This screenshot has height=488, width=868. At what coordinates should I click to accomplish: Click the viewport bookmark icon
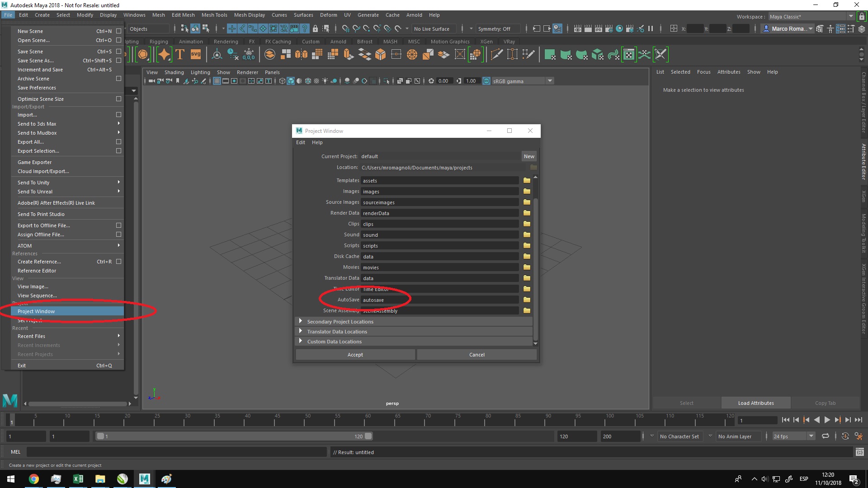click(178, 81)
